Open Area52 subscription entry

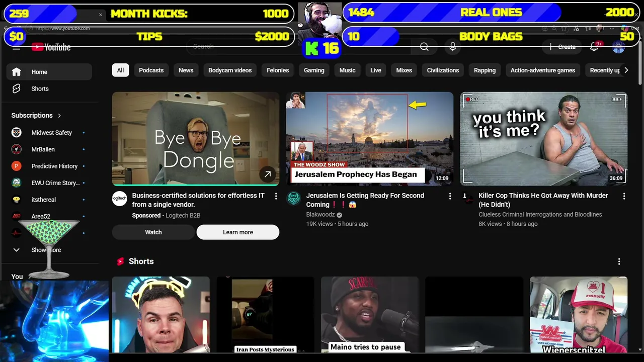[x=49, y=216]
